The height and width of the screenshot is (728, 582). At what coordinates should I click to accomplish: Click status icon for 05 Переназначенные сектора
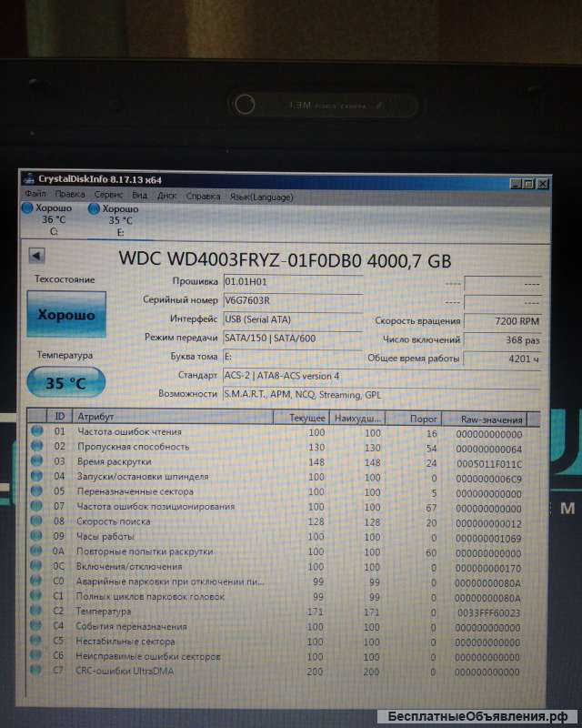point(36,490)
